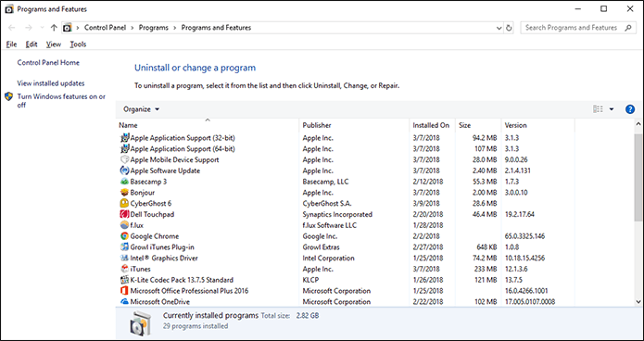Click the Google Chrome icon
Screen dimensions: 644x341
[124, 236]
